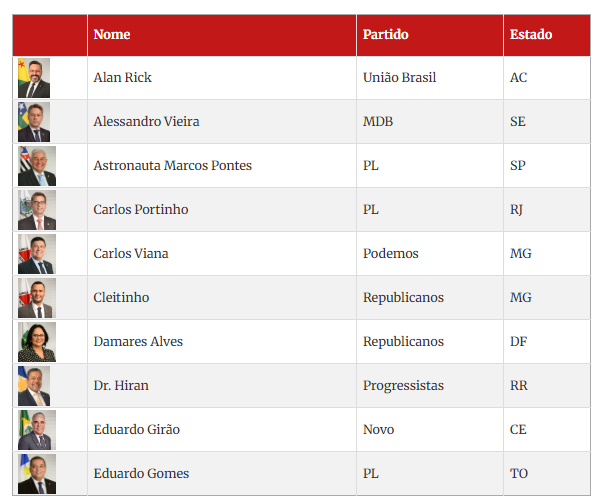Click the Partido column header
601x503 pixels.
[385, 34]
